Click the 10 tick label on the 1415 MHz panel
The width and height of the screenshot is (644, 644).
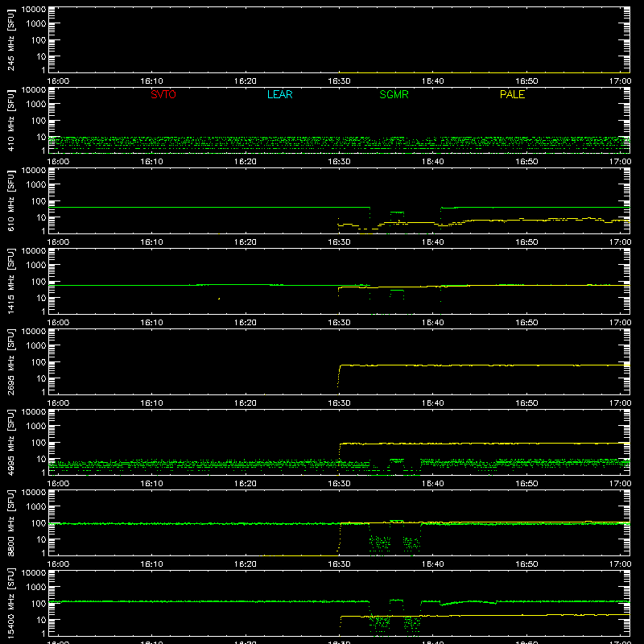click(x=41, y=298)
